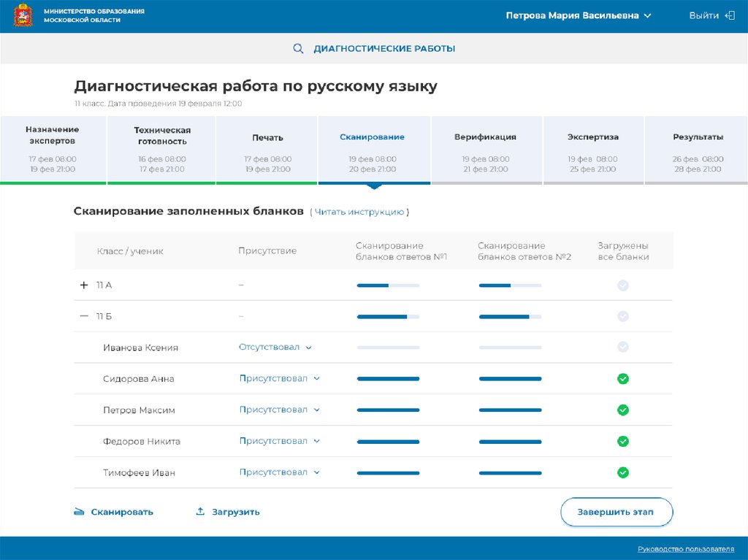Click the logout door icon
The image size is (748, 560).
[729, 15]
